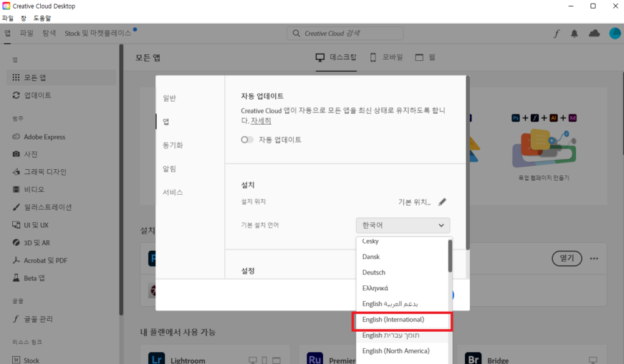Choose English with Hebrew support option
Viewport: 624px width, 364px height.
pos(402,335)
